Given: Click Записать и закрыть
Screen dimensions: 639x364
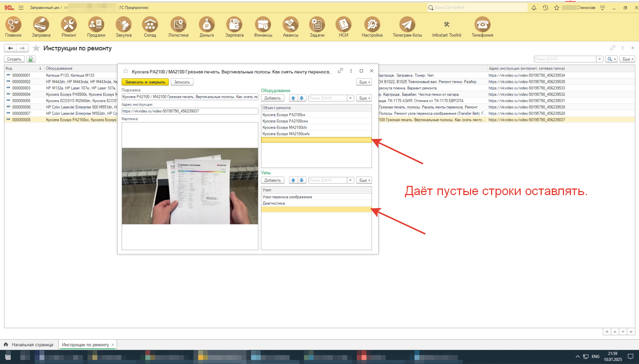Looking at the screenshot, I should point(145,82).
